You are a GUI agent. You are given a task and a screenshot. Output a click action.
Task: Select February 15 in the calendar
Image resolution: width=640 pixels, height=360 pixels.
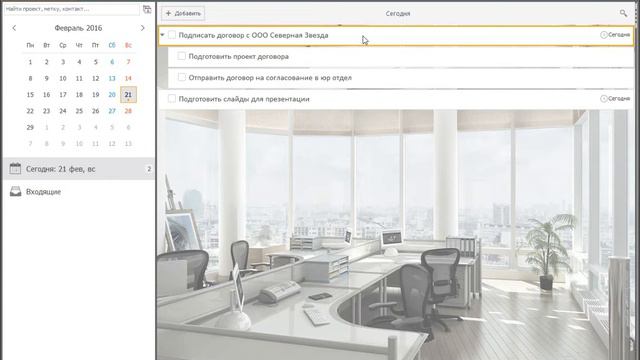(x=30, y=95)
